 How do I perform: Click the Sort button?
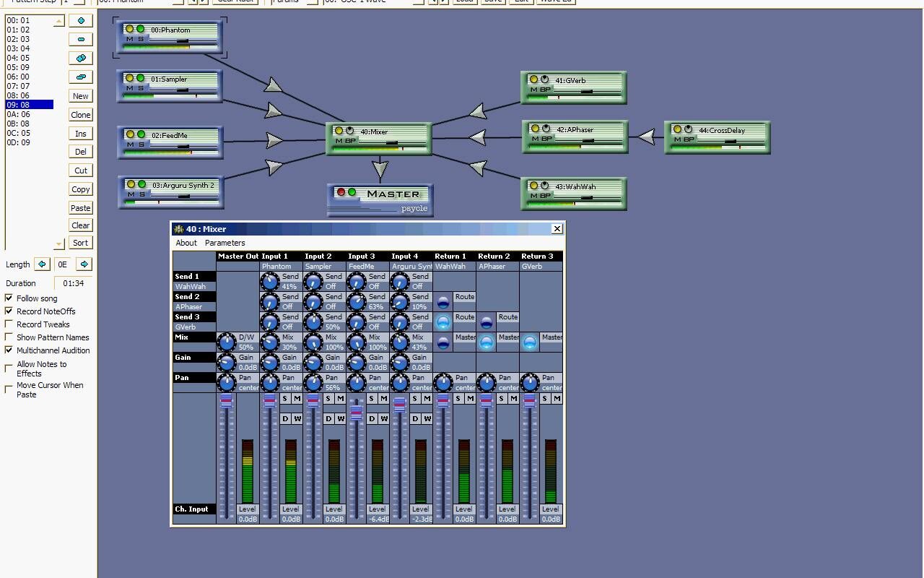(x=81, y=243)
